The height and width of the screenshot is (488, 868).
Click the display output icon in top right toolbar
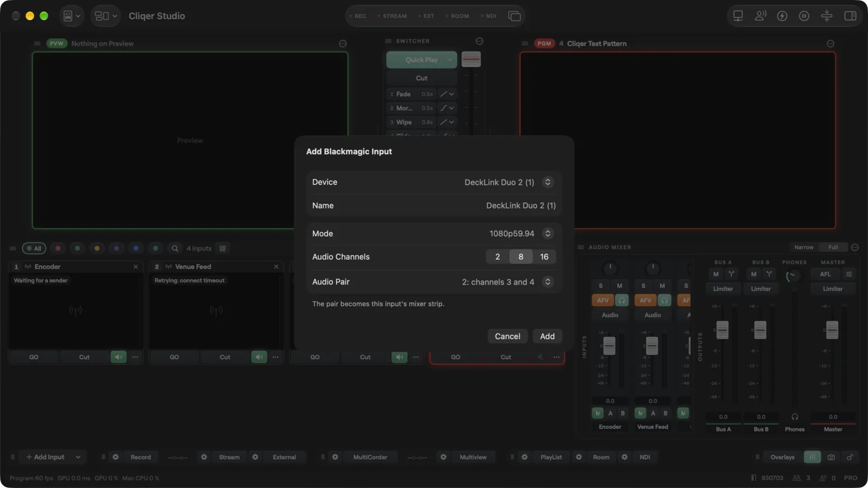pyautogui.click(x=738, y=16)
